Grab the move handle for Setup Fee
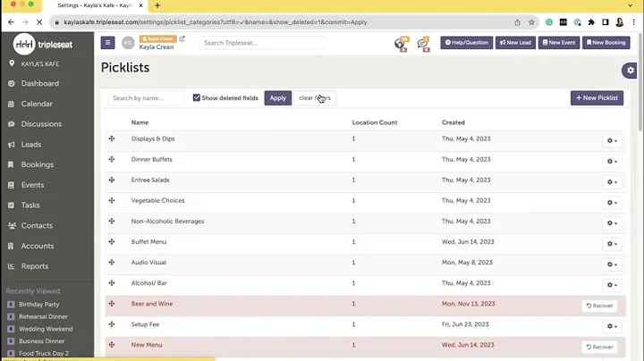Viewport: 644px width, 361px height. click(112, 324)
